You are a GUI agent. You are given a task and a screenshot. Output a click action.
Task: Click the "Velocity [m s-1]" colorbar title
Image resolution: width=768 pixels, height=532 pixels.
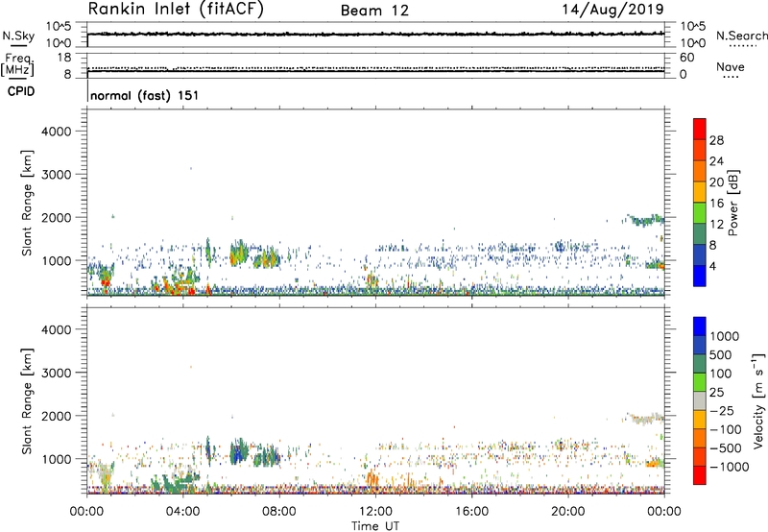758,400
